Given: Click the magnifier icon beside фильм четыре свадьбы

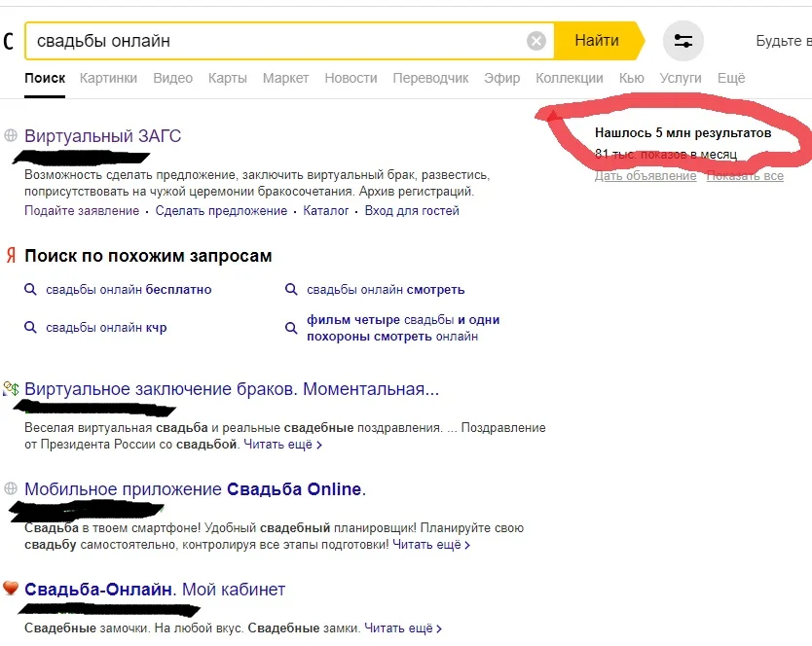Looking at the screenshot, I should [291, 328].
